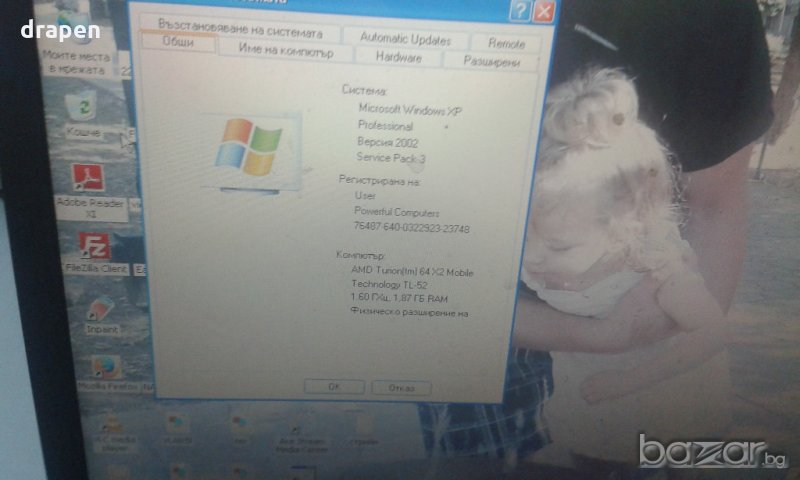Click the question mark help button
Viewport: 800px width, 480px height.
(519, 11)
